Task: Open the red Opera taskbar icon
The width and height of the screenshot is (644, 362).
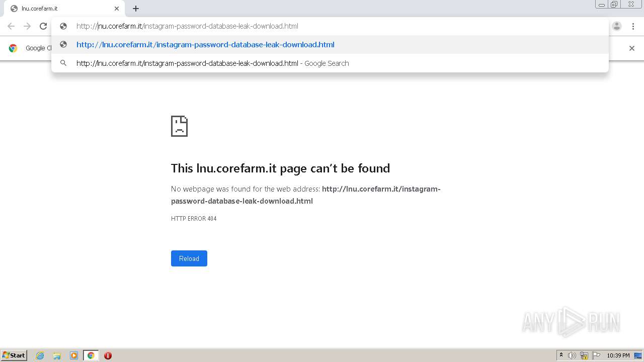Action: coord(108,355)
